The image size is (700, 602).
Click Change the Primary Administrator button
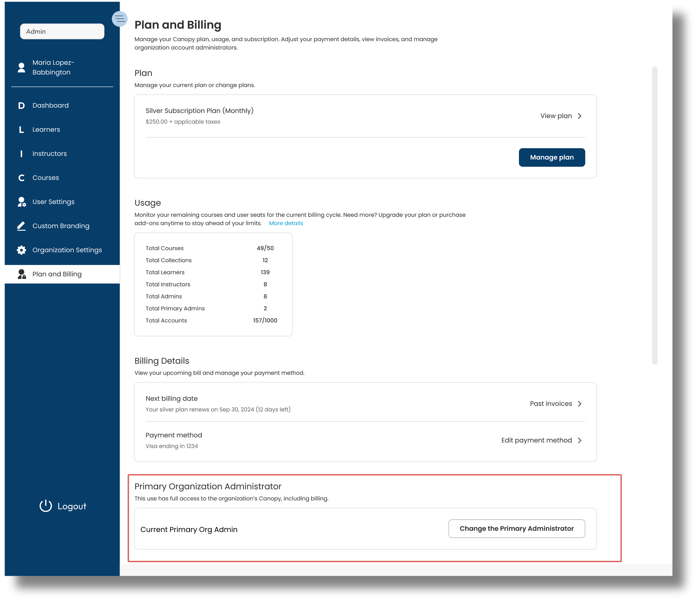pyautogui.click(x=517, y=529)
